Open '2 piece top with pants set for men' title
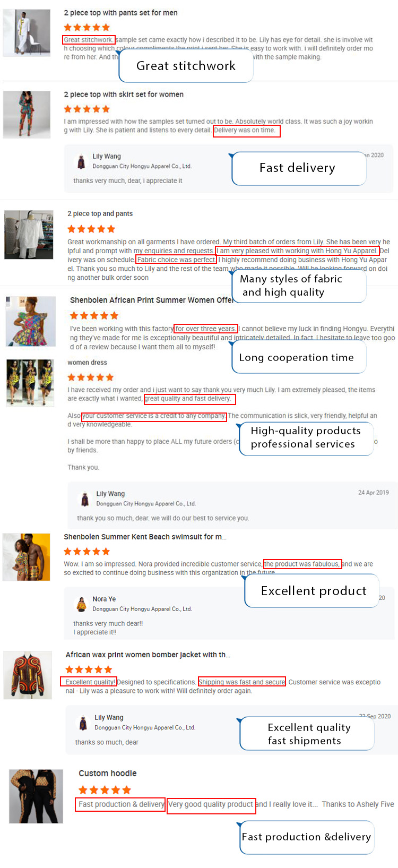398x868 pixels. click(121, 13)
